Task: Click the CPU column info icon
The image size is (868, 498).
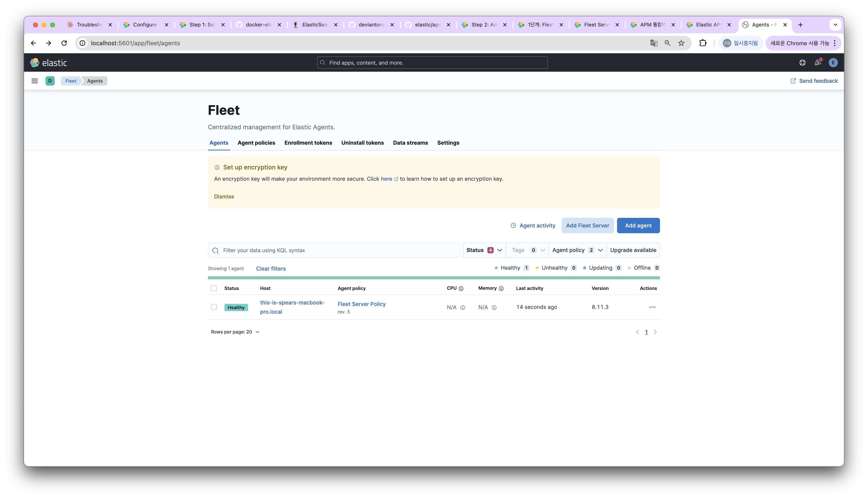Action: 461,288
